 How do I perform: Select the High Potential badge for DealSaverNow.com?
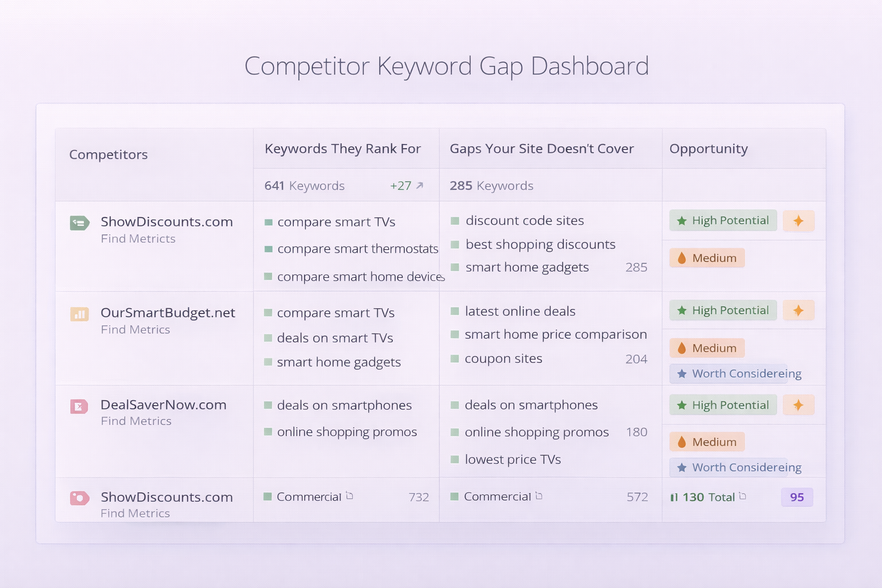click(722, 405)
